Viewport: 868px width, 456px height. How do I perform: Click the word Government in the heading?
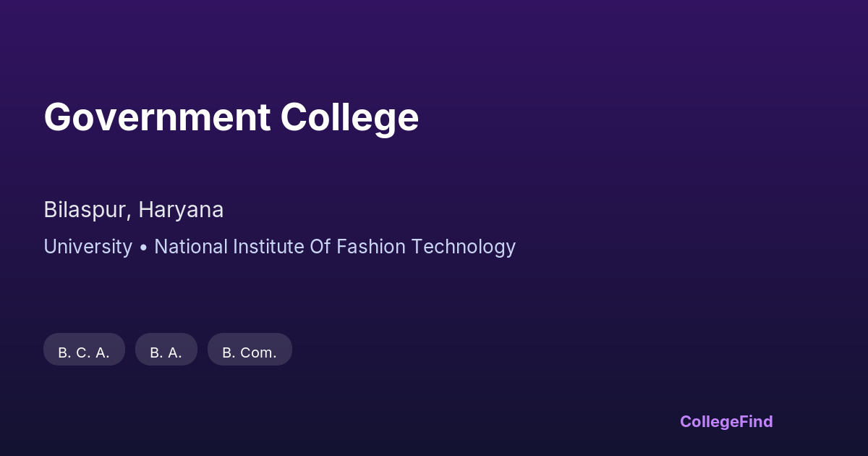click(157, 117)
